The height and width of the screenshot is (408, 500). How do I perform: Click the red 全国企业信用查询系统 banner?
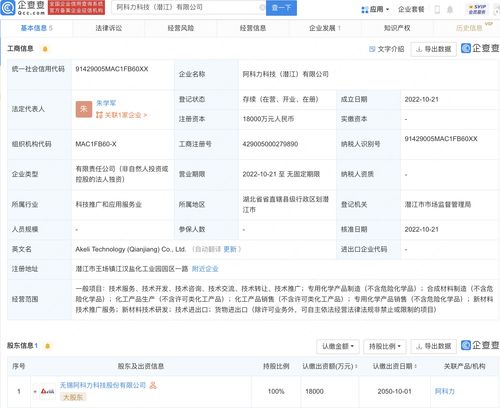click(x=76, y=8)
